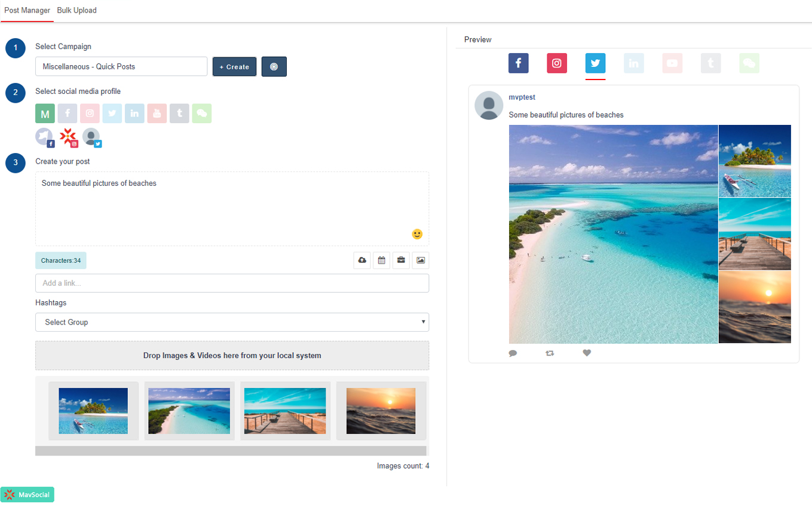Open the emoji picker smiley icon

417,234
